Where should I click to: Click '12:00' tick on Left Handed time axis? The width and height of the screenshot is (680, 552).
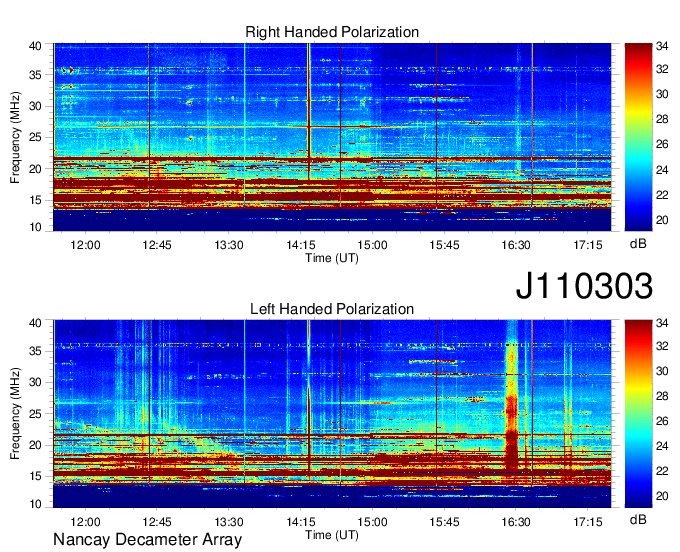(85, 522)
